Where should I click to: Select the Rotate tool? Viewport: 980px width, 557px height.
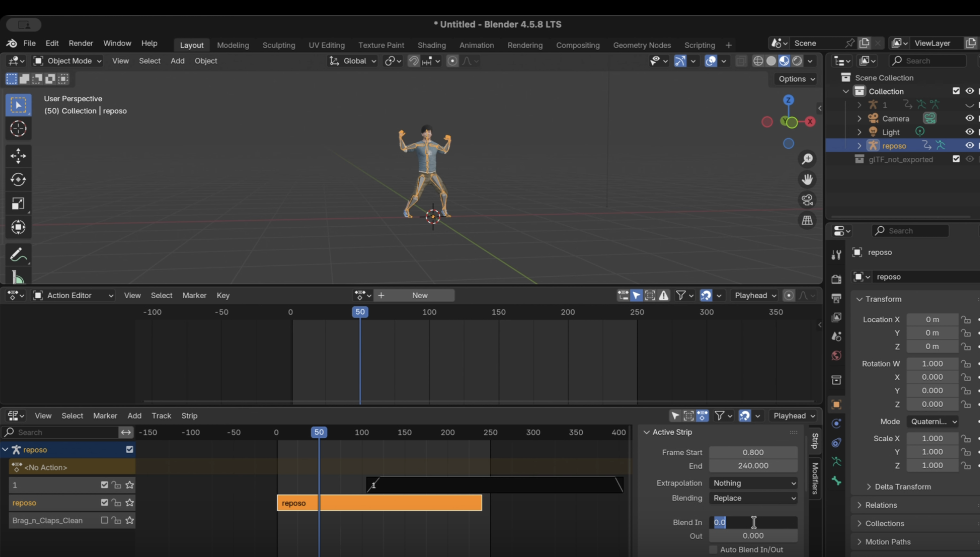(18, 180)
